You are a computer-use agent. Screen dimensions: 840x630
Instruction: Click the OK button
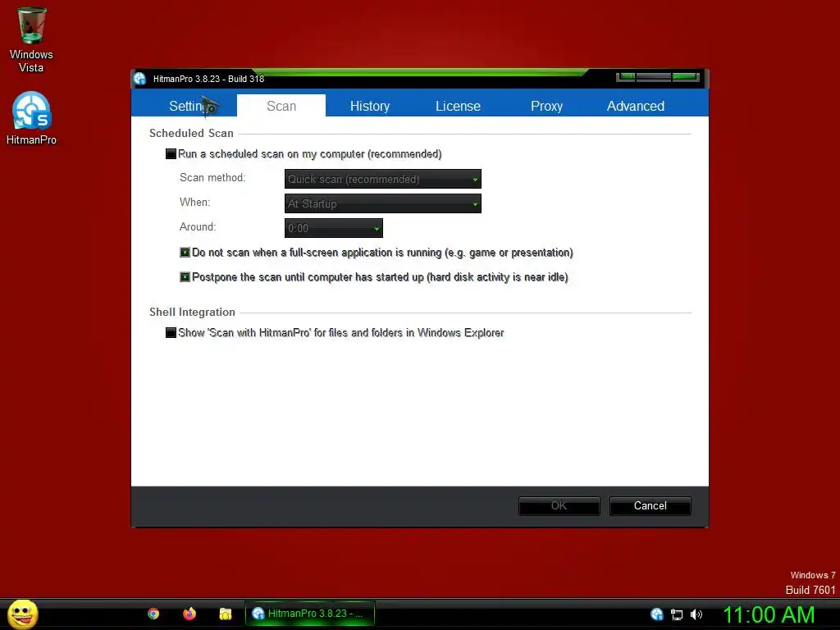tap(559, 505)
